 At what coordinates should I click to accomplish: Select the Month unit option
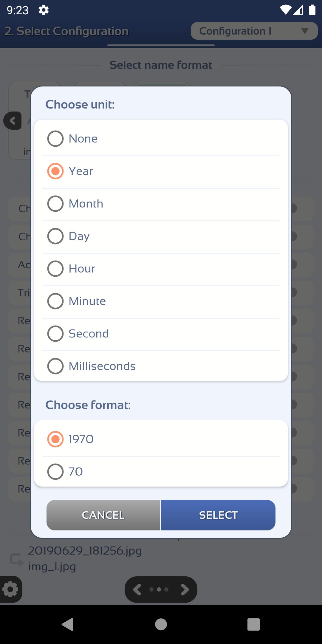point(161,204)
